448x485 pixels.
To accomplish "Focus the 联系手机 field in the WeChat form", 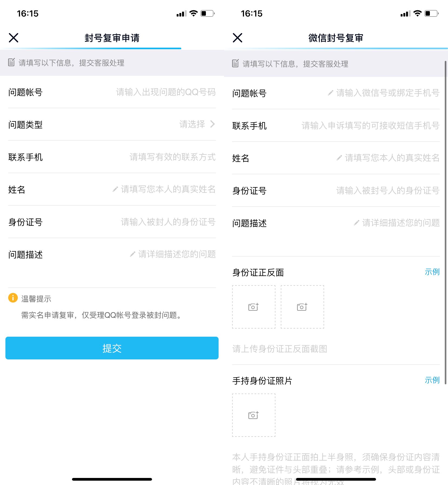I will pyautogui.click(x=370, y=126).
